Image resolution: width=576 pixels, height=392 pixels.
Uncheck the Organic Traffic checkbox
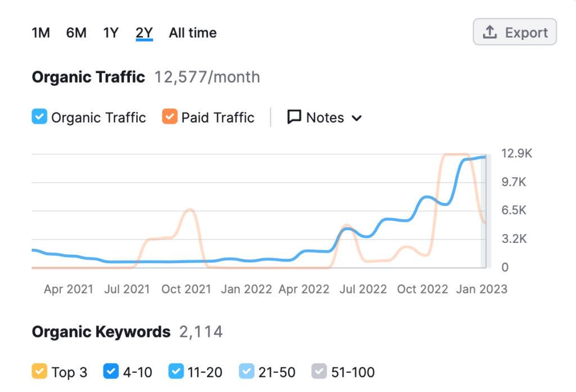point(39,118)
